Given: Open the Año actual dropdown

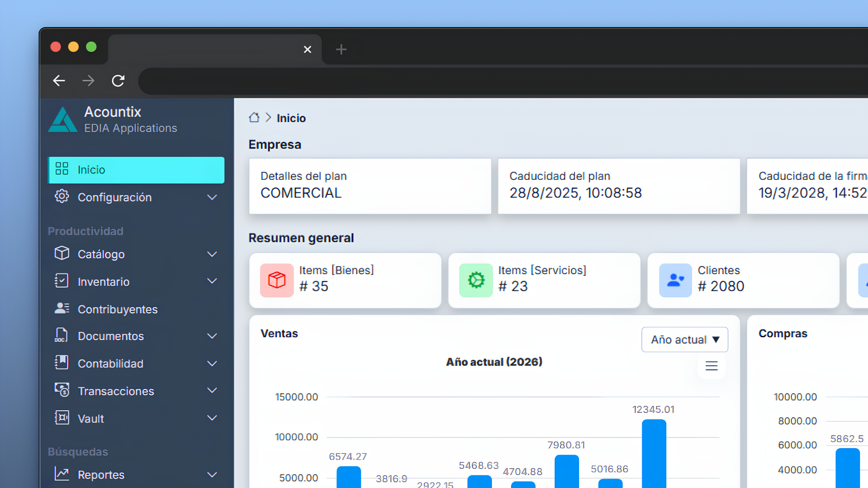Looking at the screenshot, I should [x=684, y=340].
